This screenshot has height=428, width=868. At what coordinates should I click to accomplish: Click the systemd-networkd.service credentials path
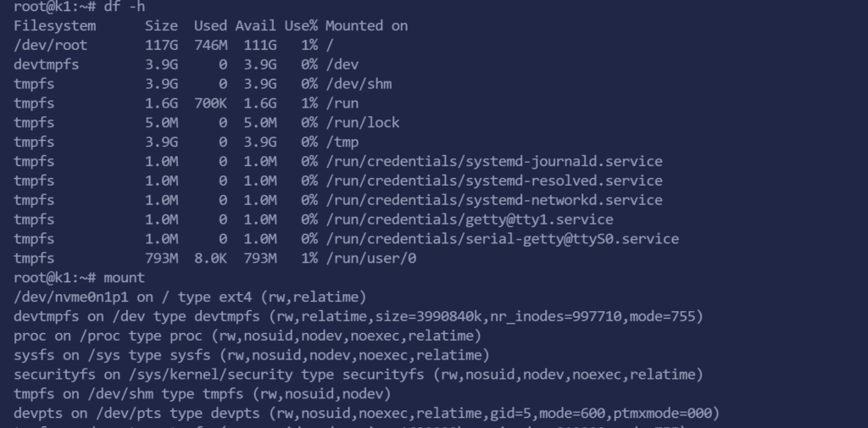tap(493, 200)
